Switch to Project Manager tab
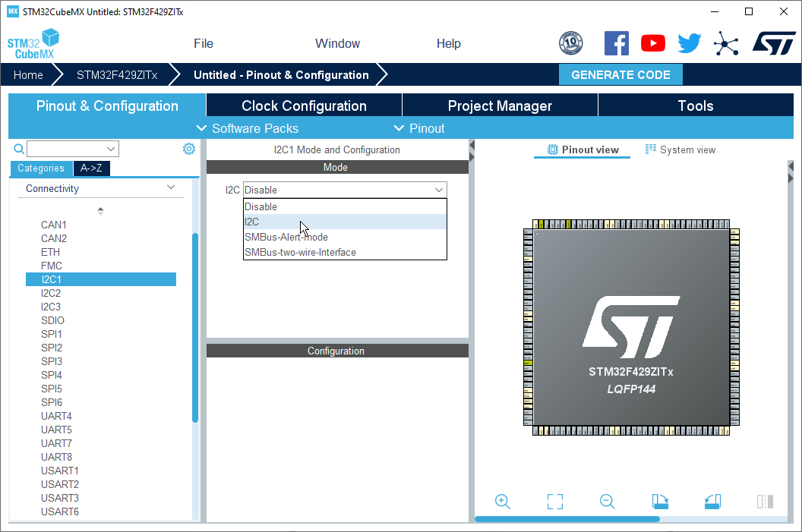 (x=500, y=105)
